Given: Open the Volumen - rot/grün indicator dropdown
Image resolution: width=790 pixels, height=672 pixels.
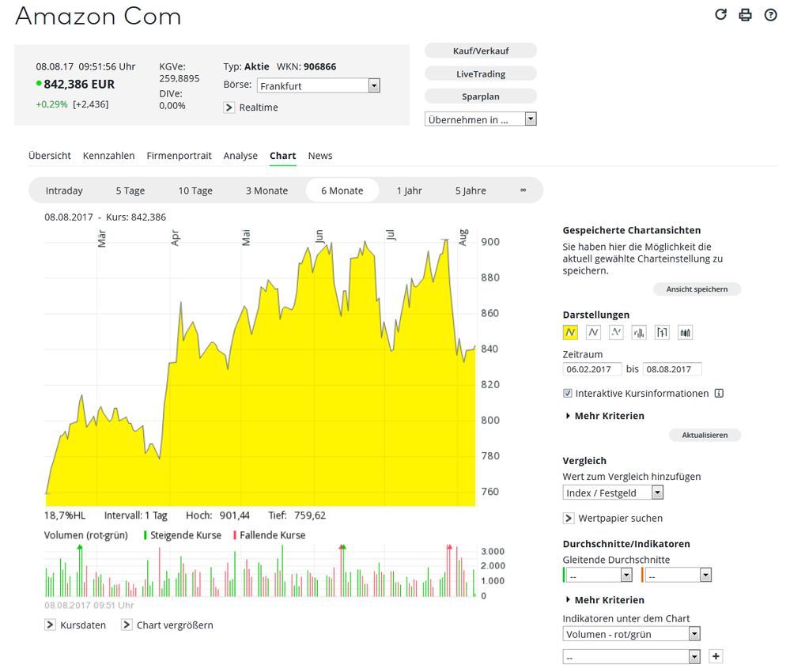Looking at the screenshot, I should [x=694, y=633].
